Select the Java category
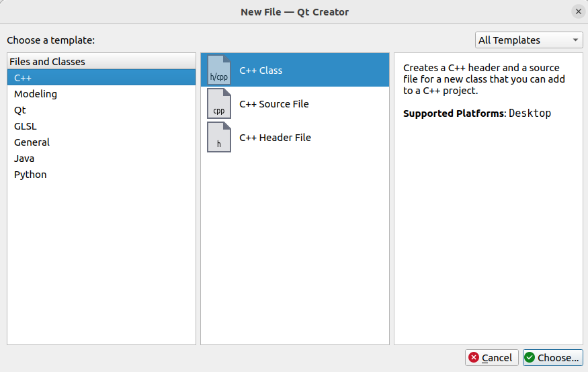Screen dimensions: 588x372 tap(24, 158)
